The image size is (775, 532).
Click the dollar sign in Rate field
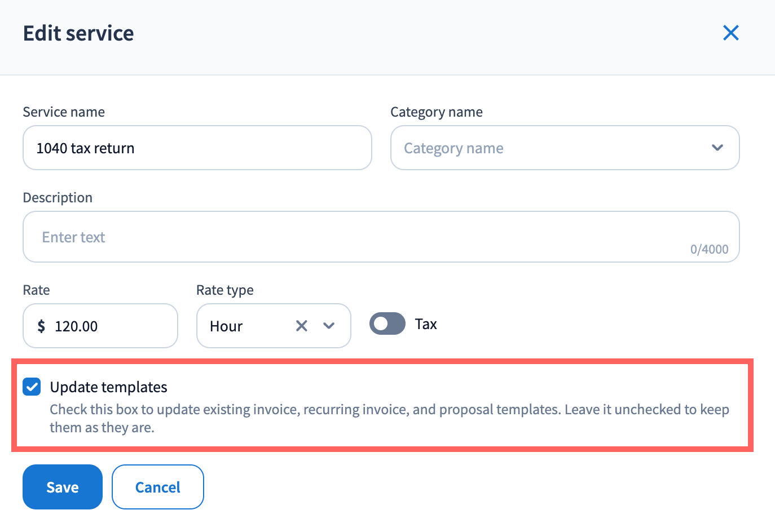(41, 326)
